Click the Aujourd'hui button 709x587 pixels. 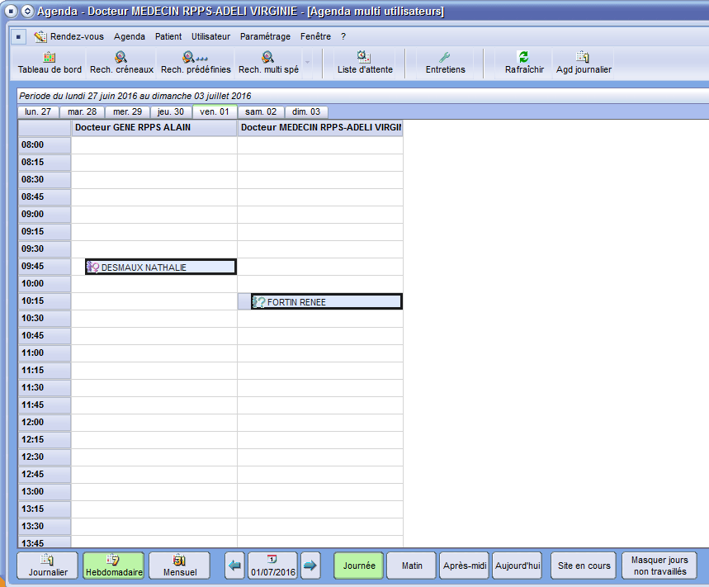(518, 566)
